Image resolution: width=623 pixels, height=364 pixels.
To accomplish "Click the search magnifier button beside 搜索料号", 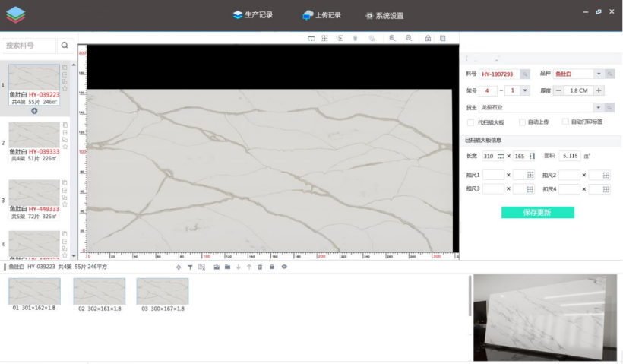I will tap(65, 46).
